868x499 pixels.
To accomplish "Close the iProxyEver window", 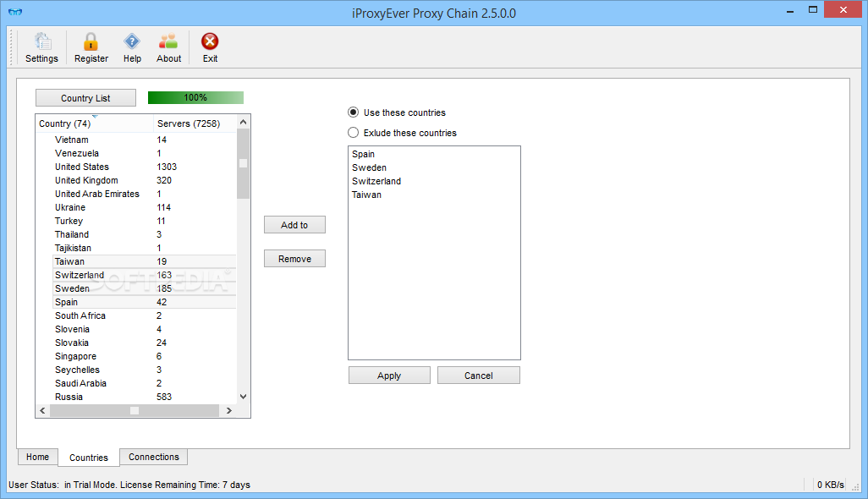I will (843, 10).
